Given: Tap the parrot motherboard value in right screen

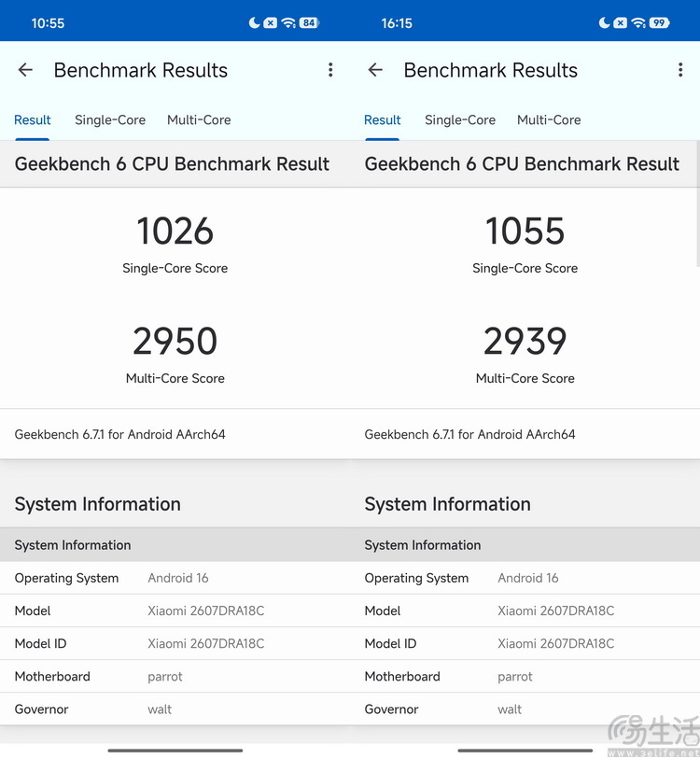Looking at the screenshot, I should tap(515, 678).
